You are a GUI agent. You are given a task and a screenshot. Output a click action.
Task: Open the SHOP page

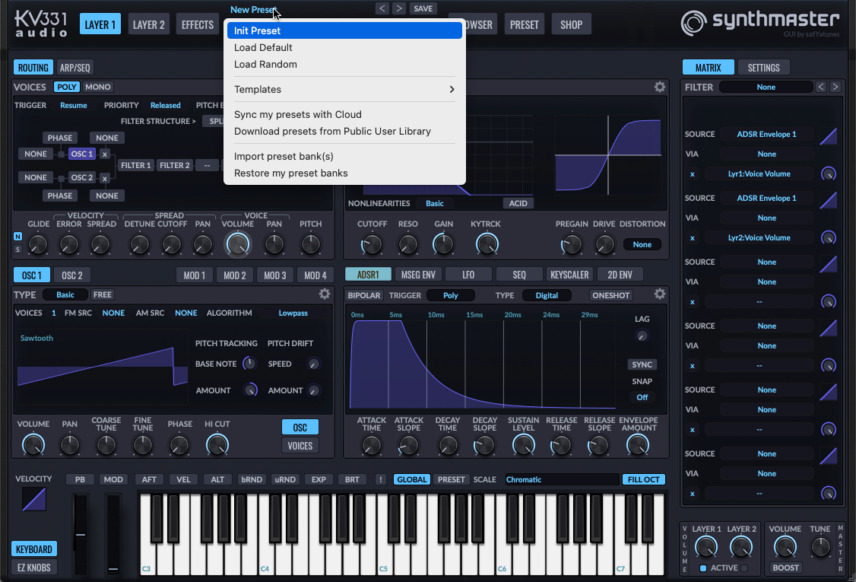(571, 25)
